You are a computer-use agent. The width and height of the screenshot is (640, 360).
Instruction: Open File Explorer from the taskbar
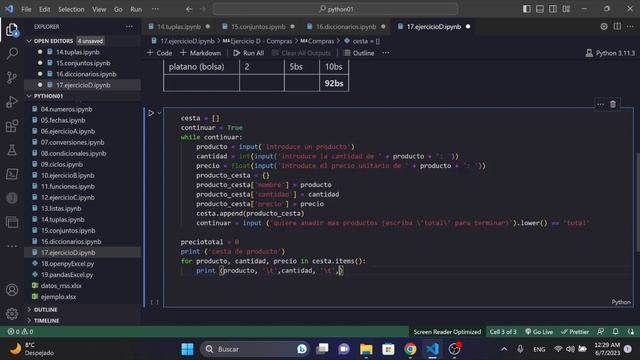tap(366, 349)
